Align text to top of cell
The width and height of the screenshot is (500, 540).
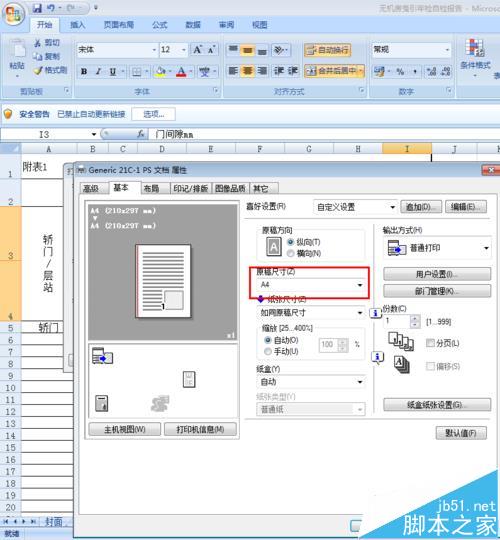[x=233, y=50]
